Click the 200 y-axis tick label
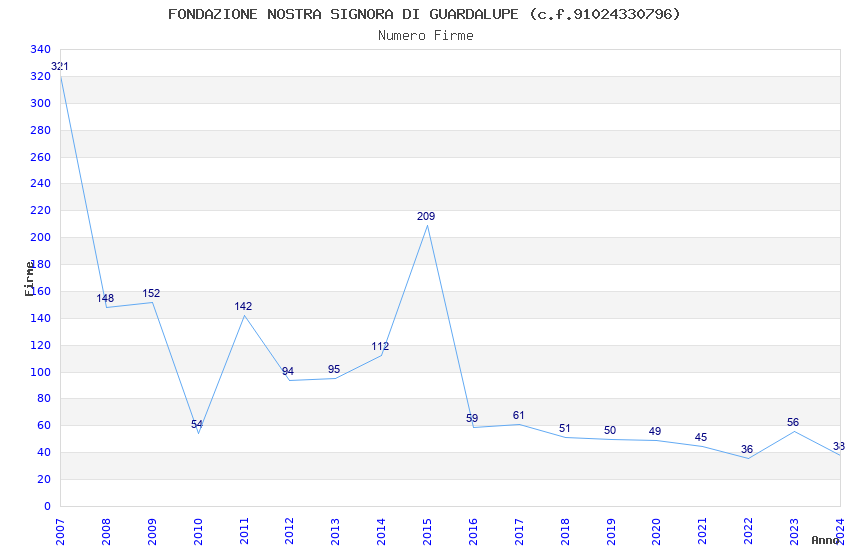The height and width of the screenshot is (550, 850). point(40,238)
